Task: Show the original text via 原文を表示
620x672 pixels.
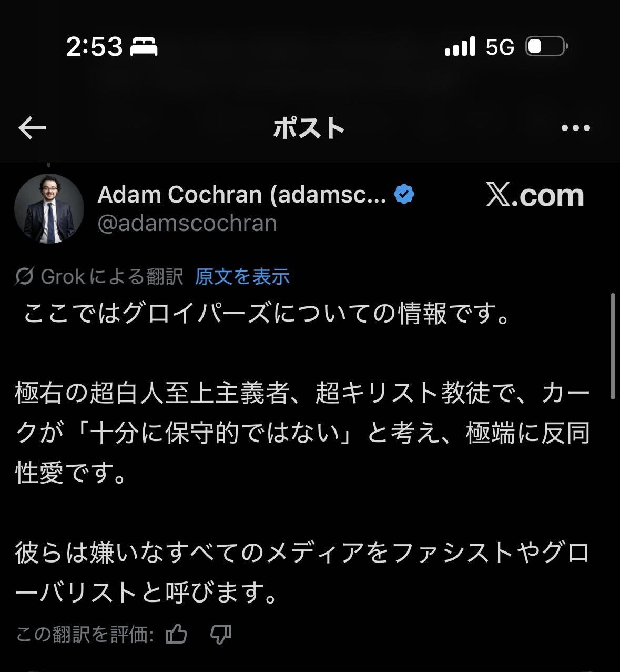Action: point(242,276)
